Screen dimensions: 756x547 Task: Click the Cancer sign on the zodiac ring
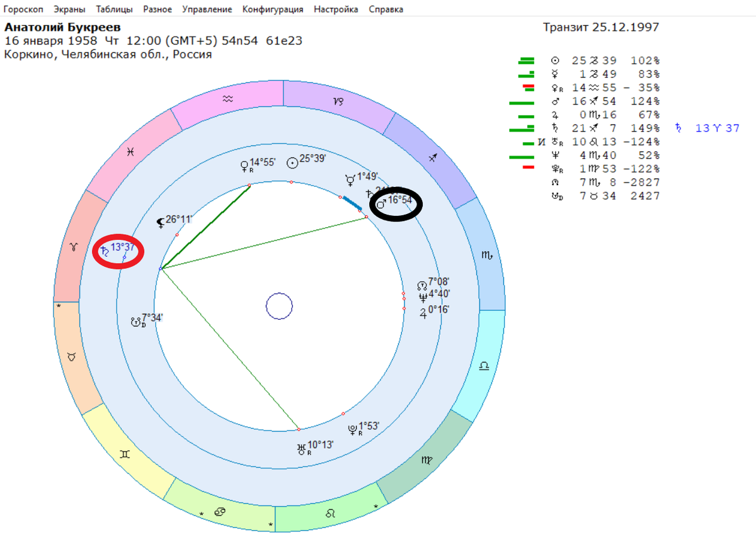coord(221,512)
